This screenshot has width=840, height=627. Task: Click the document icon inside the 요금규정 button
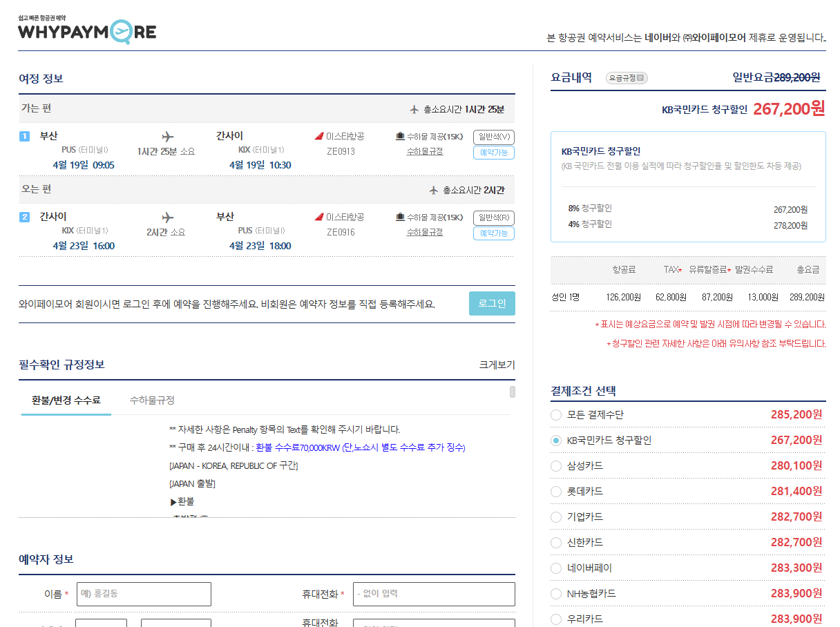pyautogui.click(x=641, y=77)
